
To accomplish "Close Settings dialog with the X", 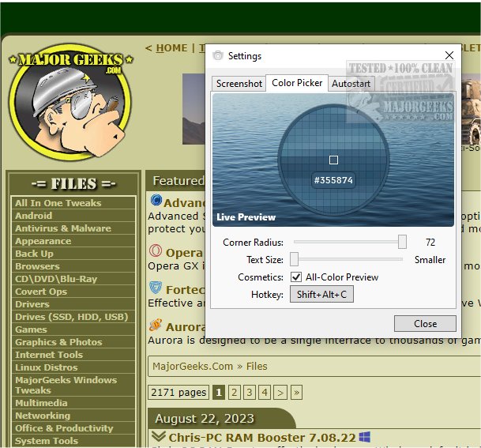I will pyautogui.click(x=449, y=55).
